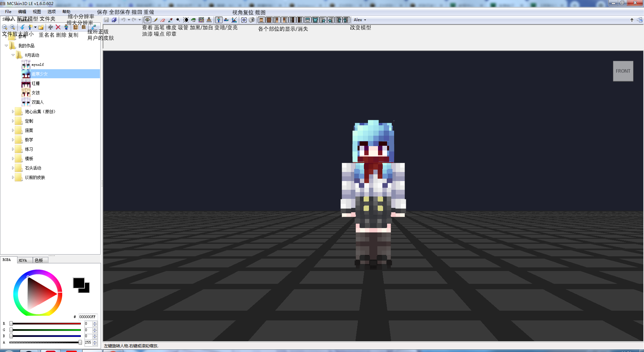Viewport: 644px width, 352px height.
Task: Click the FRONT view cube button
Action: [623, 71]
